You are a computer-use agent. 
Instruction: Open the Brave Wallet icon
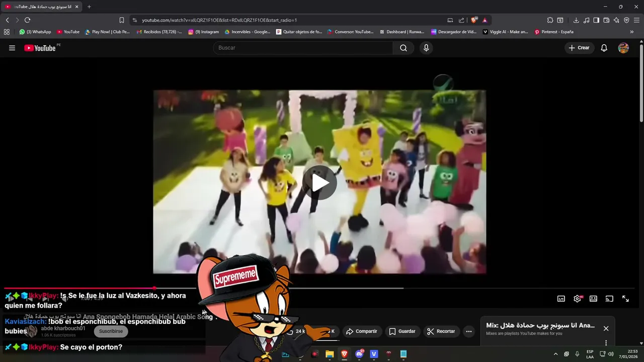point(606,20)
